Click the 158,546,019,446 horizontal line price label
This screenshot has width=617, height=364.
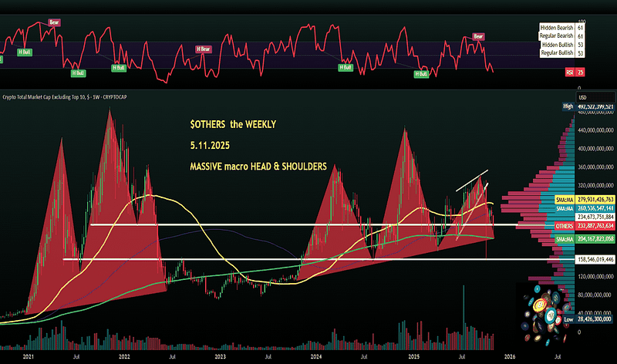coord(595,259)
